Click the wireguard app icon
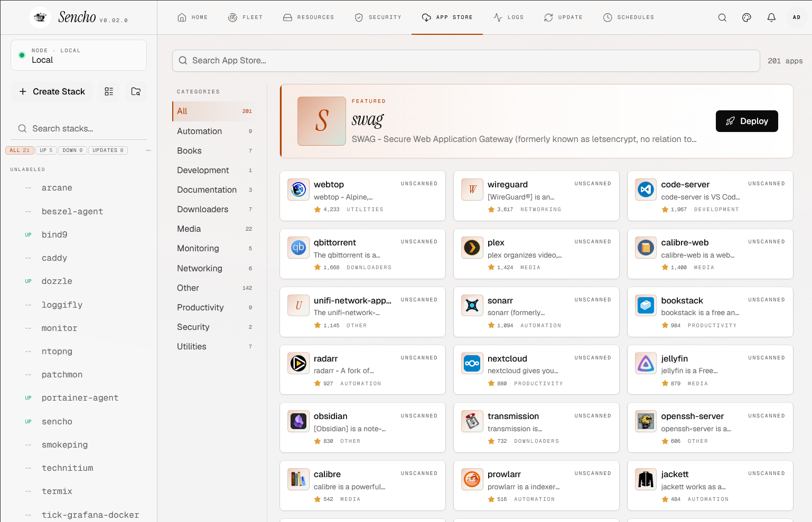 click(x=472, y=189)
